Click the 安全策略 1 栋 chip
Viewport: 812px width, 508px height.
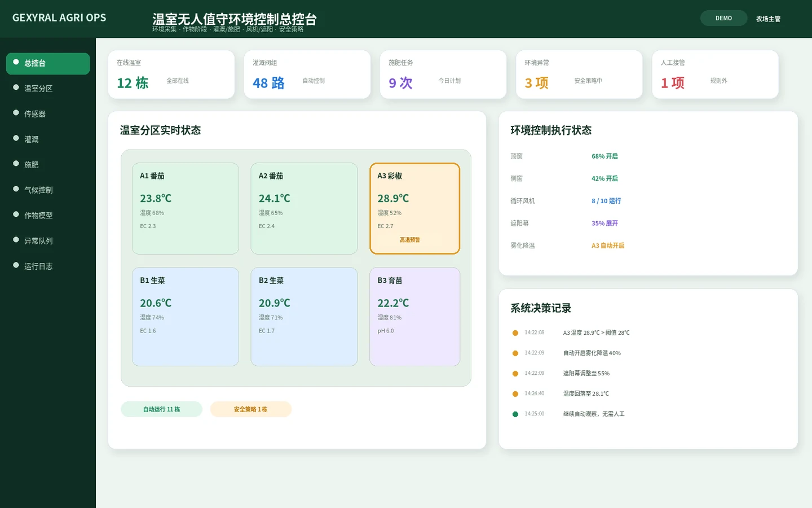pos(251,409)
